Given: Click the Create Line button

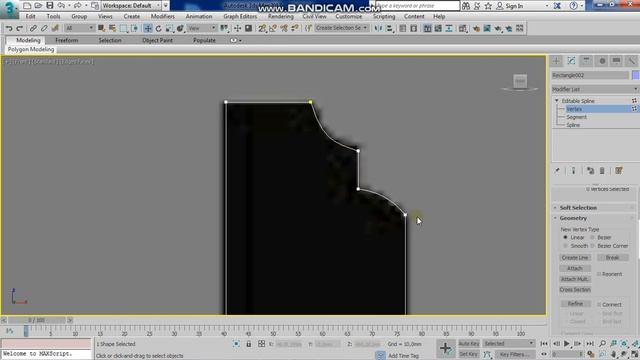Looking at the screenshot, I should (575, 258).
